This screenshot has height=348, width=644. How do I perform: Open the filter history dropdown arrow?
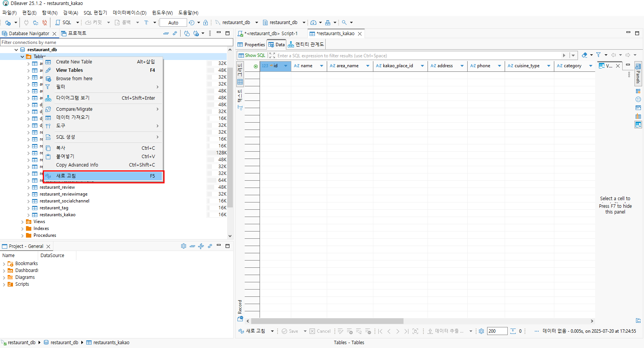pos(573,55)
